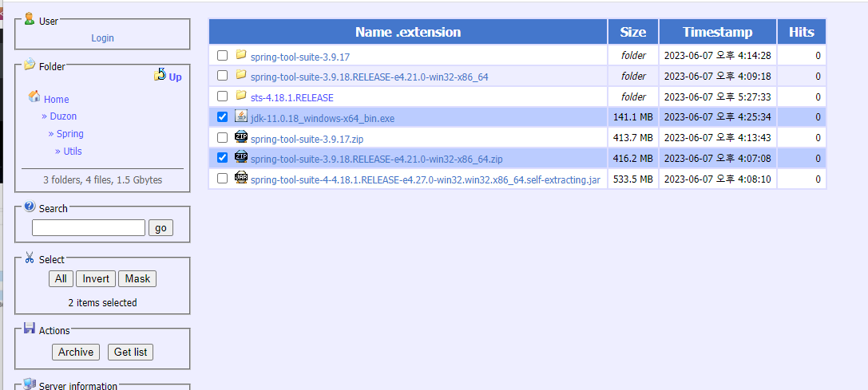Go up one folder with Up link
Screen dimensions: 868x390
pos(175,77)
